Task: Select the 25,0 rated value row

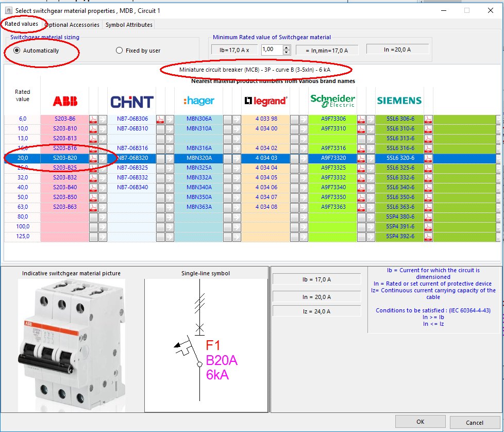Action: (x=22, y=168)
